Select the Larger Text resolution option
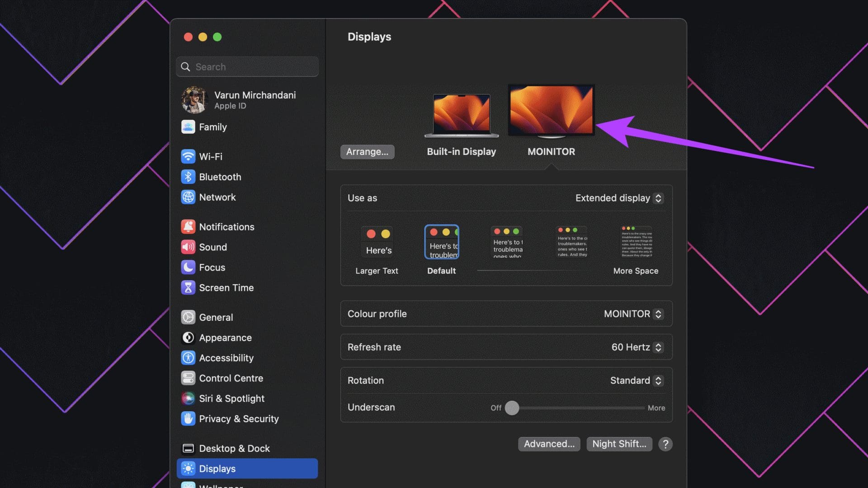Viewport: 868px width, 488px height. click(x=377, y=250)
